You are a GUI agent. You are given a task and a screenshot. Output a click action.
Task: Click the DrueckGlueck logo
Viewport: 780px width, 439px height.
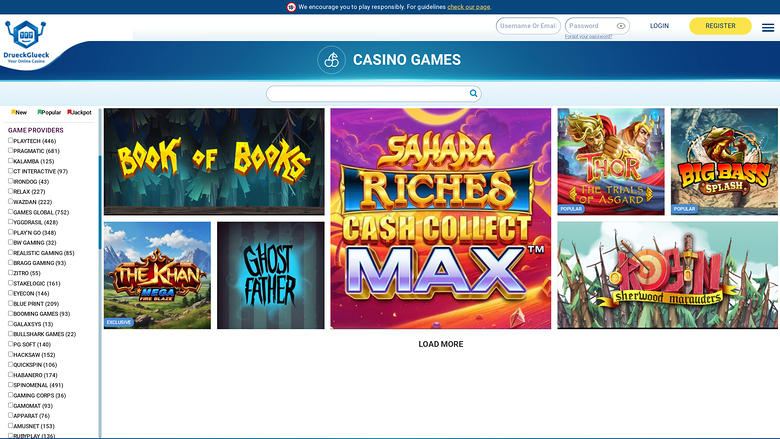(26, 42)
